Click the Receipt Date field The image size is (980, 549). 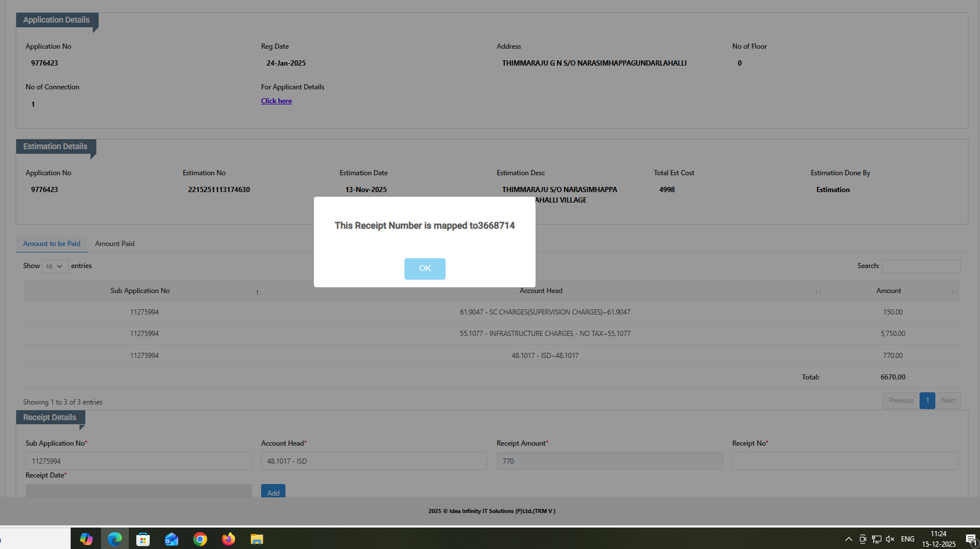pos(139,490)
